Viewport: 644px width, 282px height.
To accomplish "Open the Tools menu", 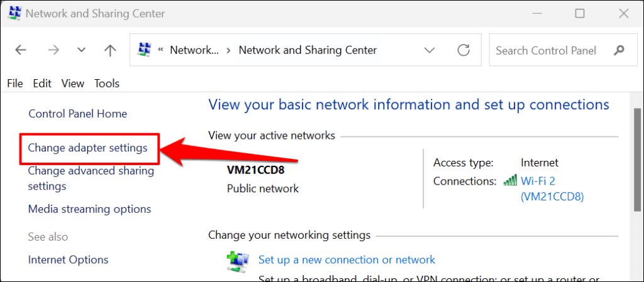I will (107, 83).
